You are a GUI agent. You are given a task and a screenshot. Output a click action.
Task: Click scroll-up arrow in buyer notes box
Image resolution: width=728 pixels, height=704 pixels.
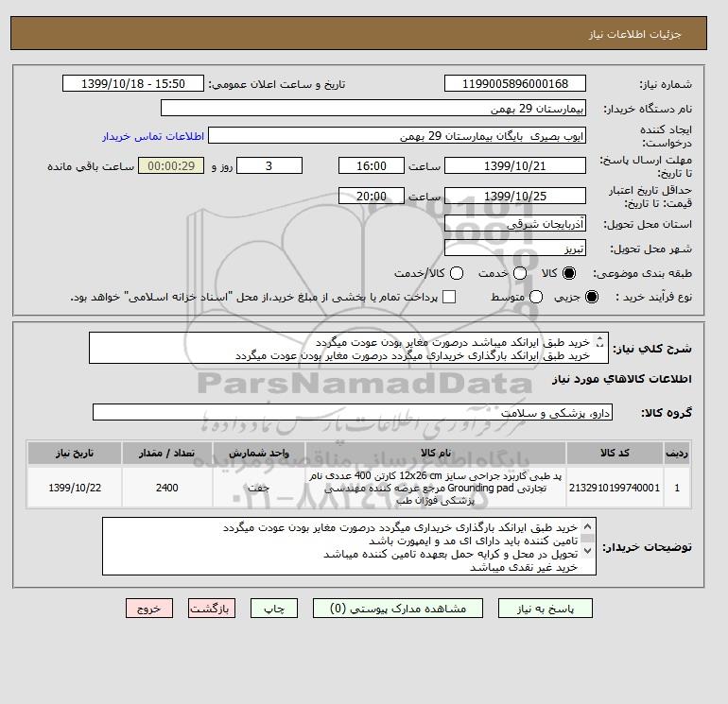coord(587,526)
